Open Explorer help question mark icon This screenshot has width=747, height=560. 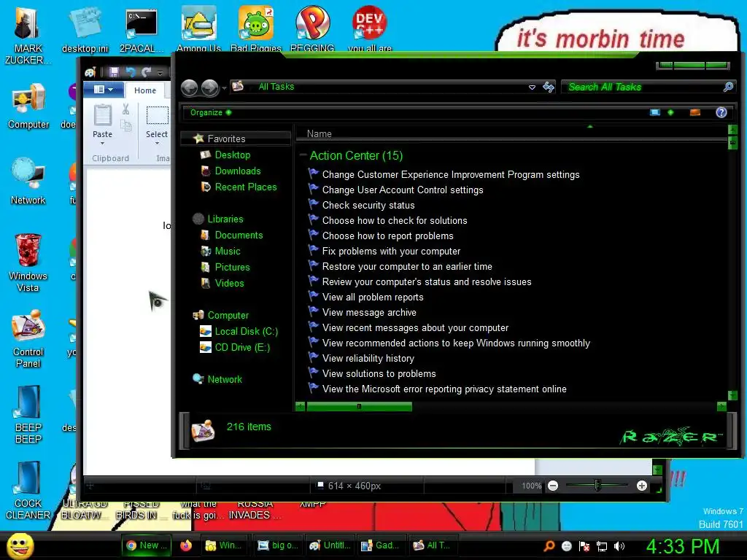pyautogui.click(x=721, y=112)
